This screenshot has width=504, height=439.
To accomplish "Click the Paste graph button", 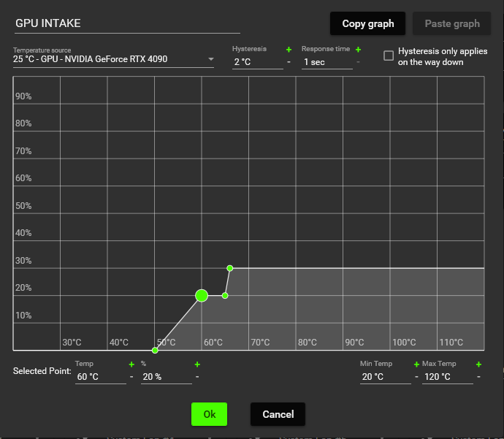I will coord(452,23).
